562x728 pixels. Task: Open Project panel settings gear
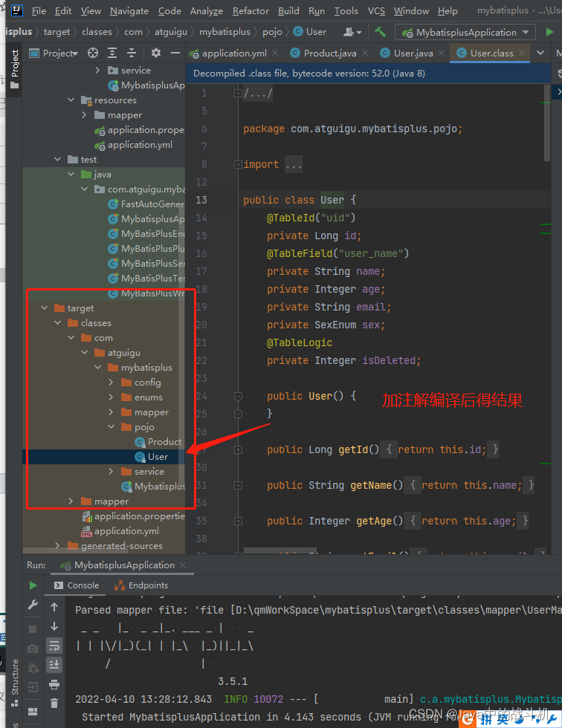(156, 53)
